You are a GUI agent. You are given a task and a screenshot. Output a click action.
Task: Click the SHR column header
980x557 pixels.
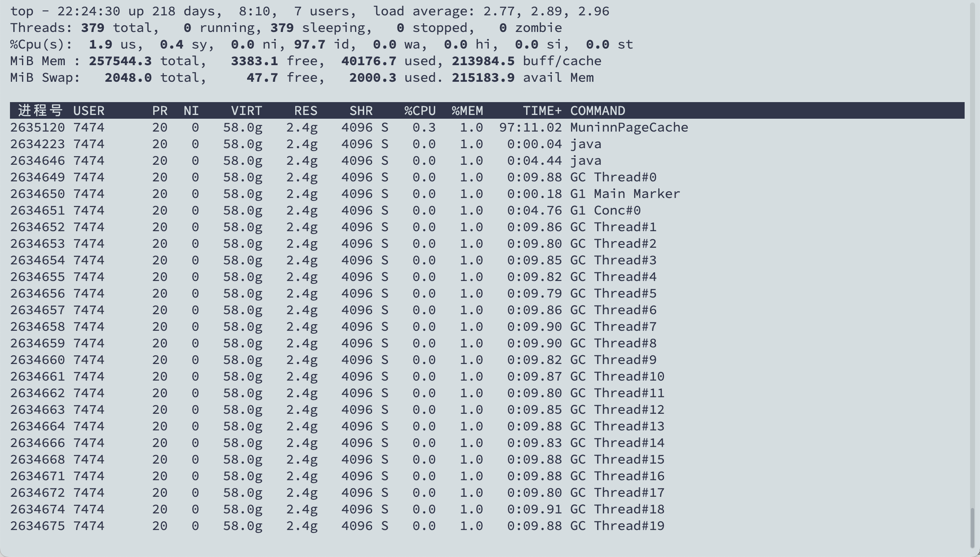click(x=361, y=111)
